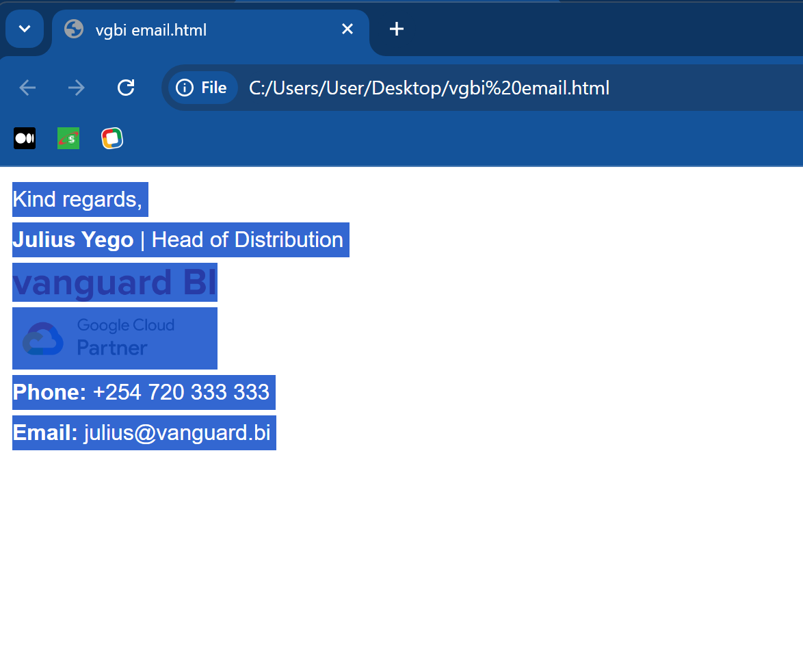This screenshot has height=672, width=803.
Task: Click the vanguard BI logo
Action: tap(115, 282)
